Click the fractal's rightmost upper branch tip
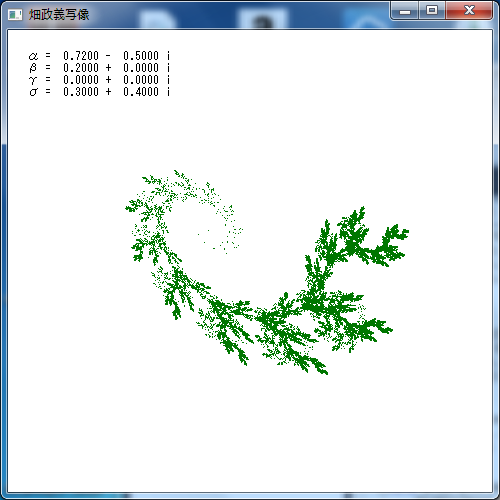 [x=404, y=232]
